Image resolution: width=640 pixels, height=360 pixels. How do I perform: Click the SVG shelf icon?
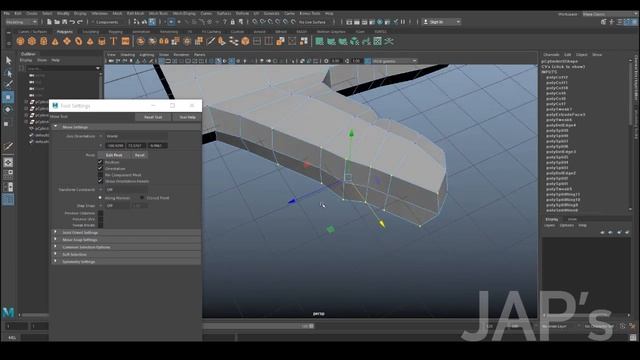coord(125,41)
